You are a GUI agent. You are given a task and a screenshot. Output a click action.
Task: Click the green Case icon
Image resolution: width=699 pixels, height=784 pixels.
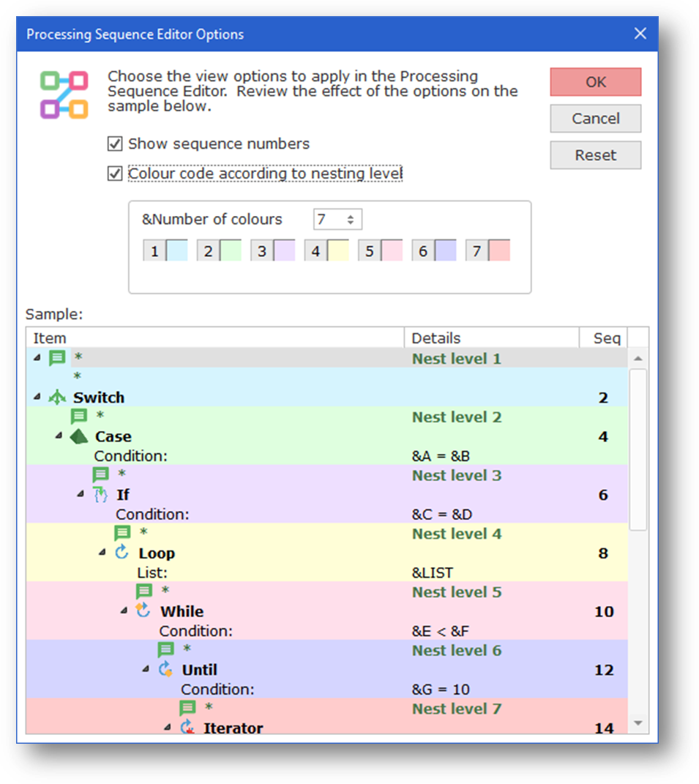[x=79, y=436]
